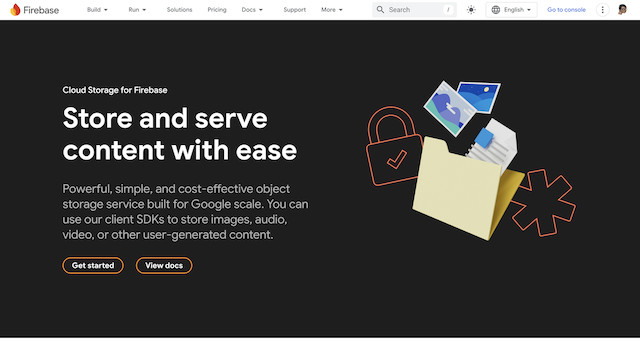Open the Support page
The height and width of the screenshot is (363, 640).
click(x=294, y=9)
